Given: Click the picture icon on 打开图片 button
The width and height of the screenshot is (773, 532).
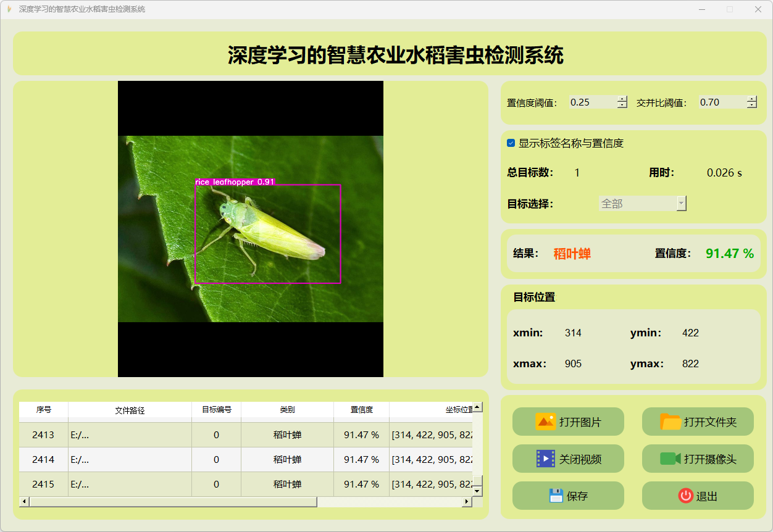Looking at the screenshot, I should [546, 422].
